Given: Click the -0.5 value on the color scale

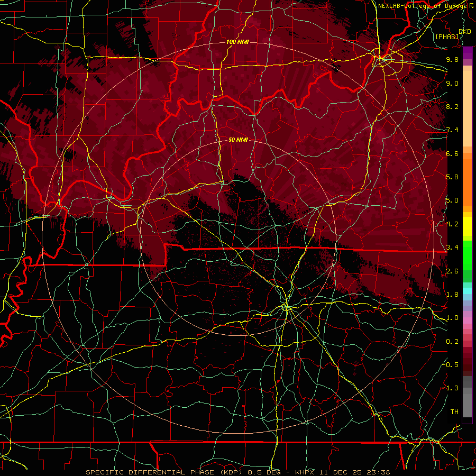Looking at the screenshot, I should coord(451,364).
